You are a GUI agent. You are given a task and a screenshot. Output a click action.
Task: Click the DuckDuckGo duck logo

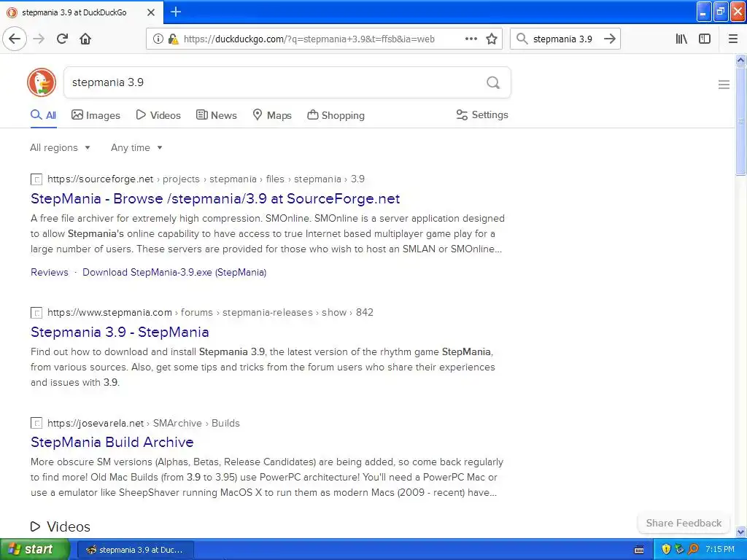point(42,82)
